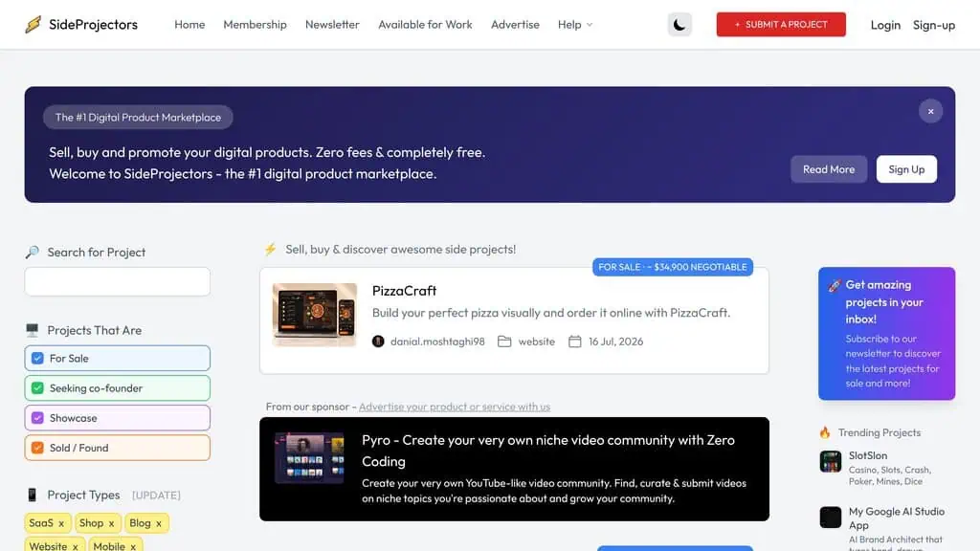Open the SlotSlon project icon
The width and height of the screenshot is (980, 551).
(x=831, y=462)
